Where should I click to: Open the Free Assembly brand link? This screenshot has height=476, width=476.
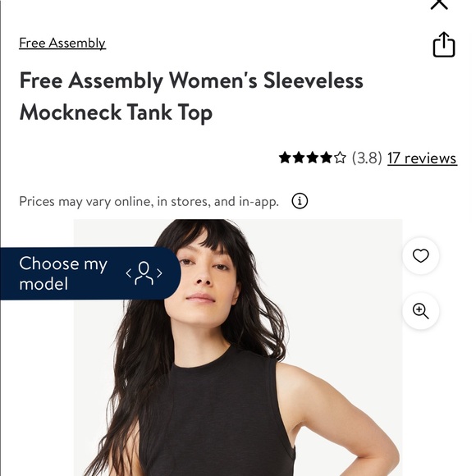click(x=62, y=43)
